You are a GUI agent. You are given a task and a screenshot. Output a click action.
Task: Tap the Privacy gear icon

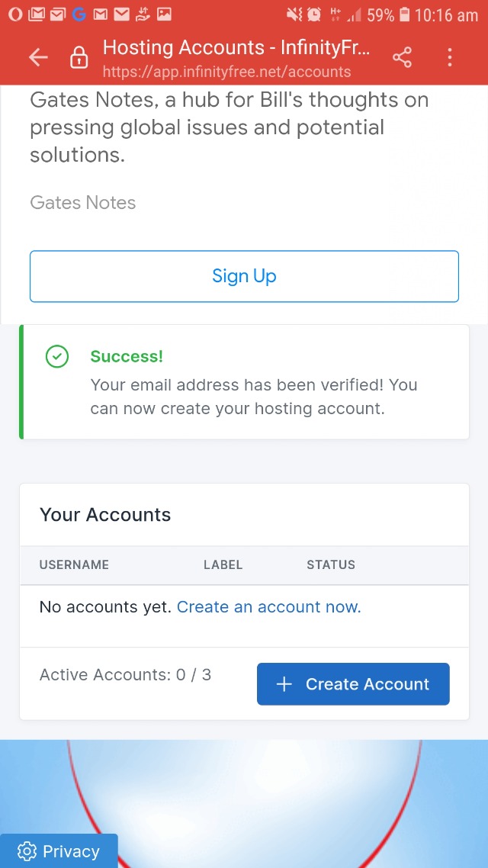(x=27, y=851)
